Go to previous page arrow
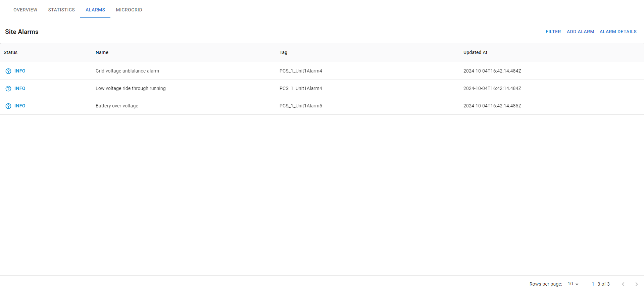 click(623, 284)
